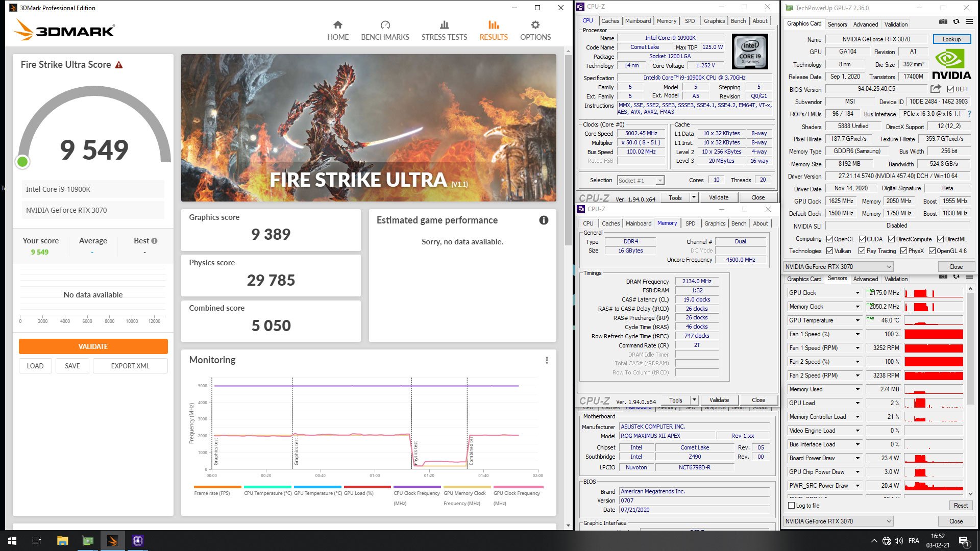Click the GPU-Z screenshot camera icon in Graphics Card window

pos(943,22)
